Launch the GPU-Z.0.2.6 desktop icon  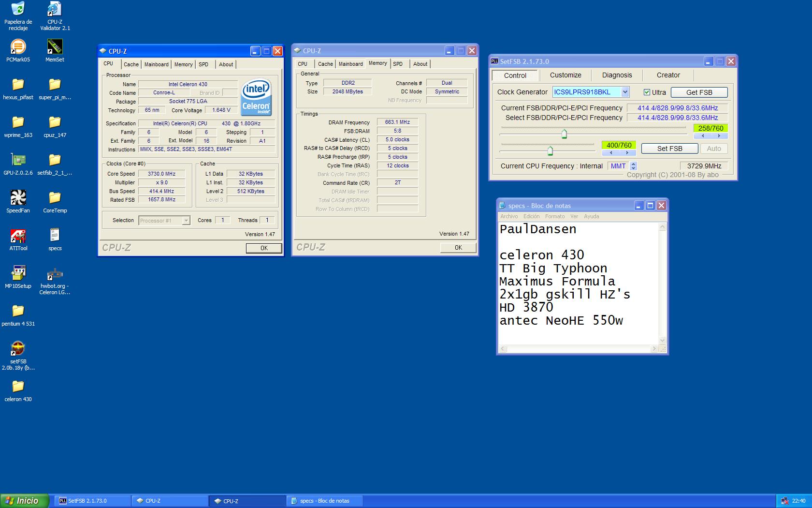(18, 164)
